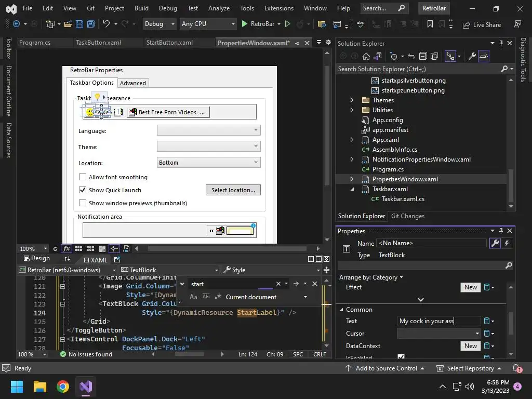Image resolution: width=532 pixels, height=399 pixels.
Task: Click the show grid icon in designer bar
Action: tap(78, 249)
